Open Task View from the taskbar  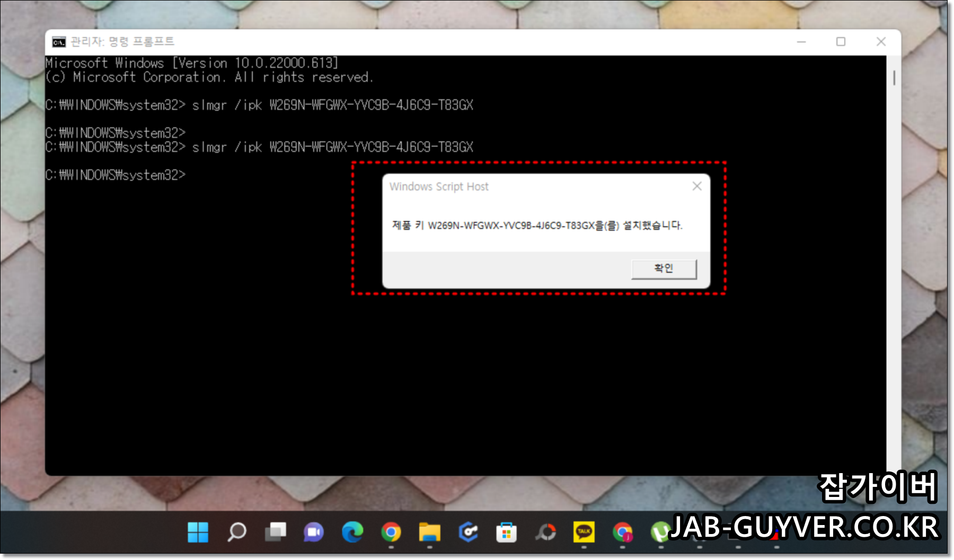(x=275, y=532)
